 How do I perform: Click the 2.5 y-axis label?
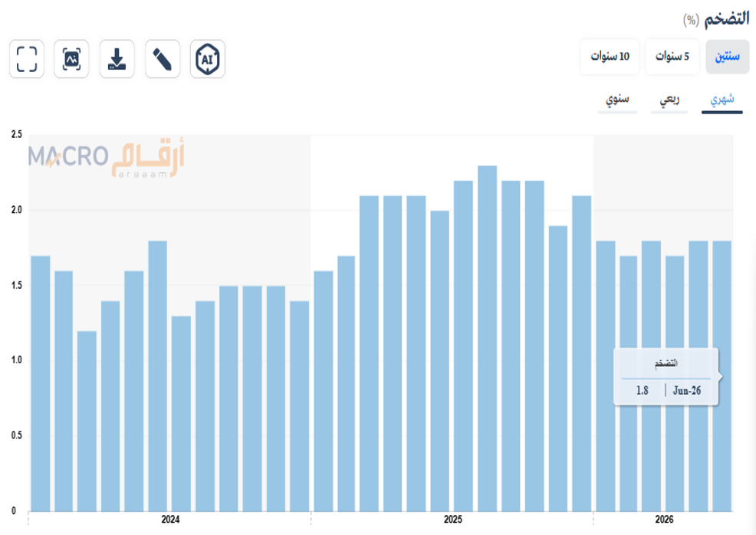[x=17, y=134]
